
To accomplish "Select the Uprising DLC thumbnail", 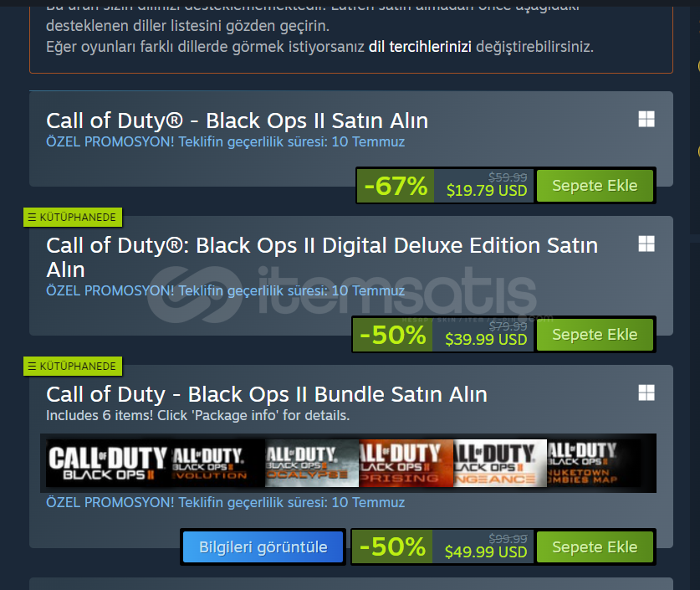I will (406, 463).
